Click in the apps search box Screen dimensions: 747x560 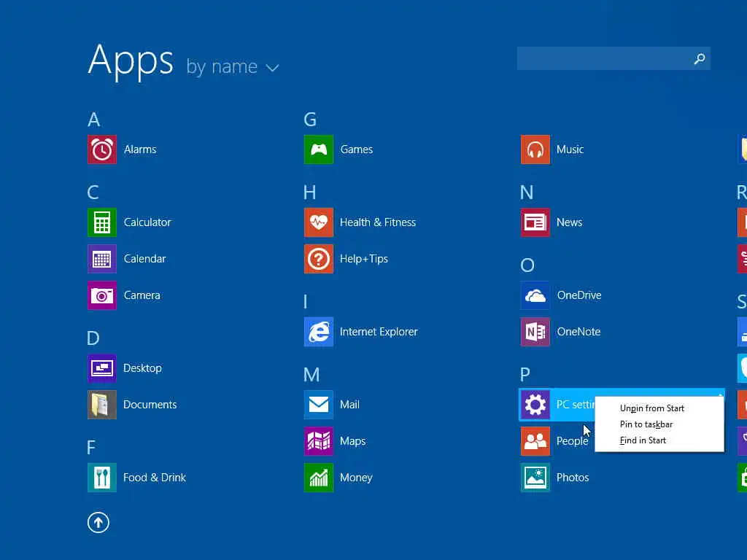614,58
